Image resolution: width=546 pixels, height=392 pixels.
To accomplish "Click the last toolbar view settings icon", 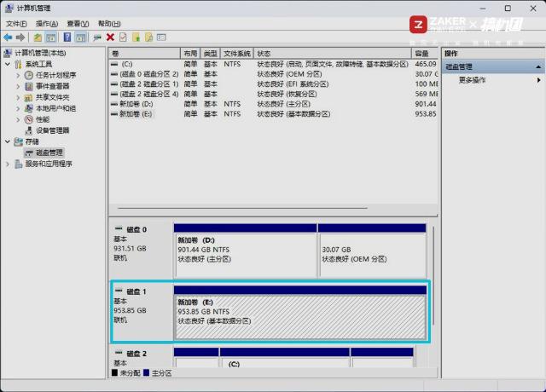I will [161, 37].
